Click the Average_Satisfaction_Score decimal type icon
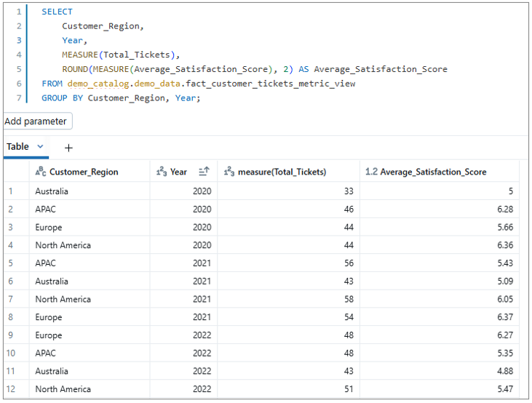 click(371, 172)
